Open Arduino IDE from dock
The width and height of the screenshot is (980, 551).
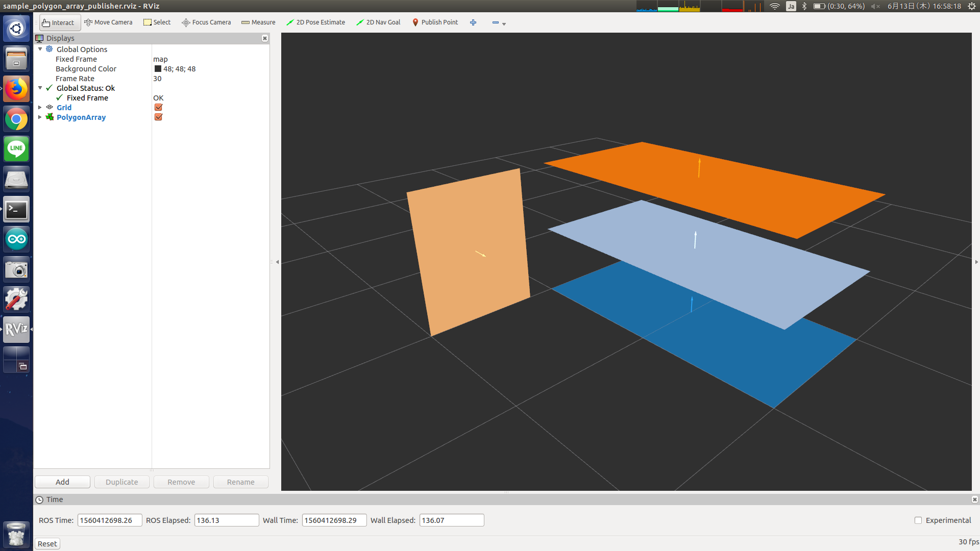tap(16, 239)
